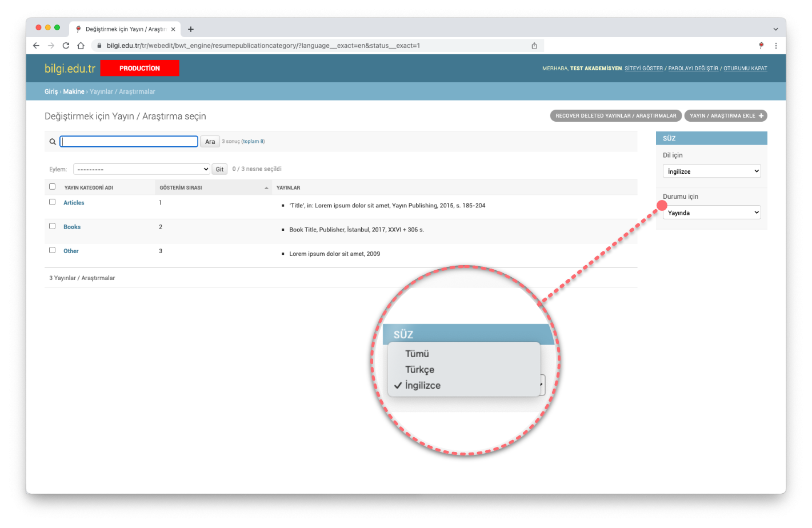This screenshot has height=528, width=812.
Task: Click the extension icon beside browser menu
Action: [x=761, y=46]
